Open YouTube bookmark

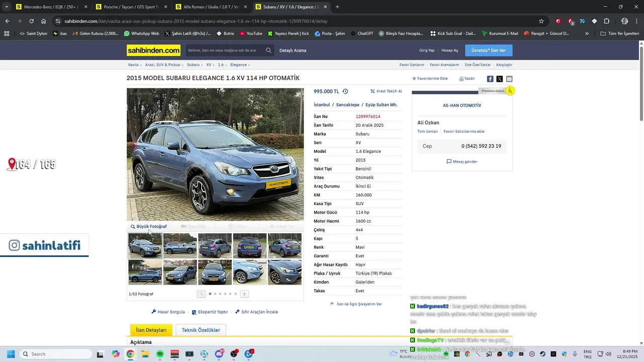click(251, 33)
